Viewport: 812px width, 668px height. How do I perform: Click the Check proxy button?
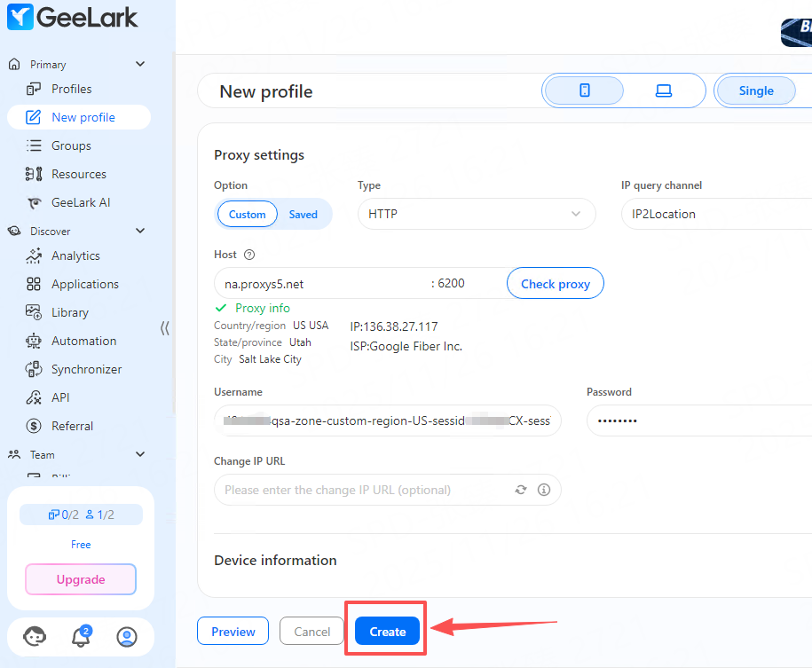click(555, 284)
